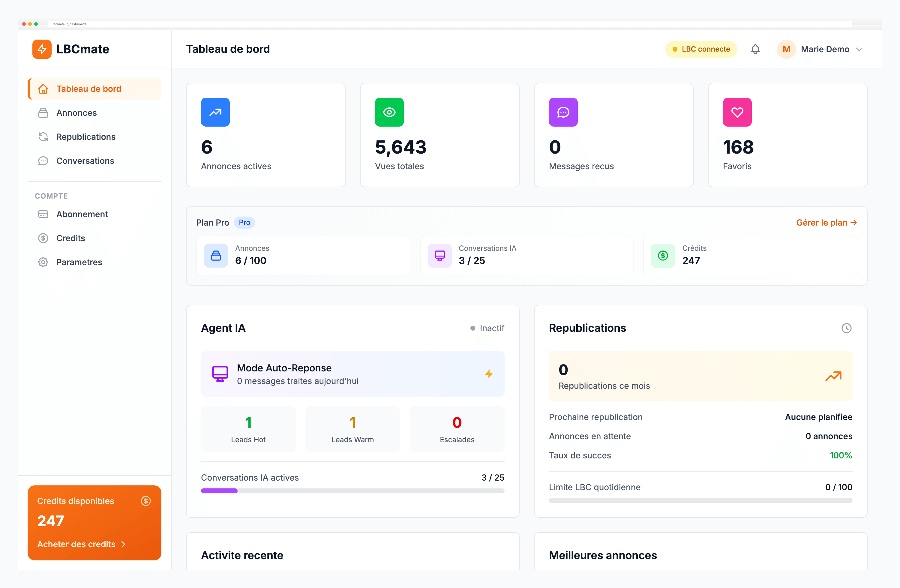Image resolution: width=900 pixels, height=588 pixels.
Task: Open Gerer le plan with arrow link
Action: click(x=826, y=223)
